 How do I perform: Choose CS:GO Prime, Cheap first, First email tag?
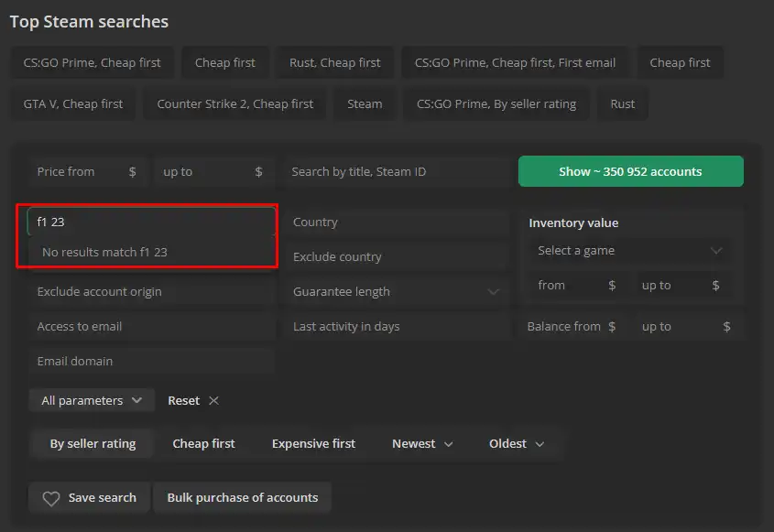pos(515,62)
